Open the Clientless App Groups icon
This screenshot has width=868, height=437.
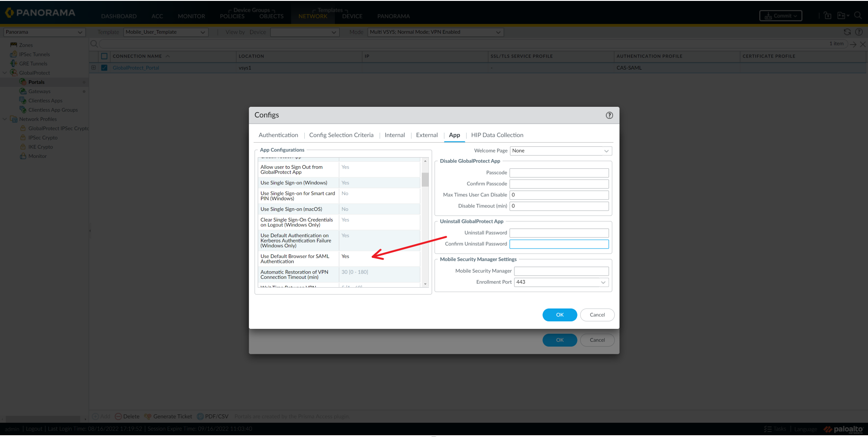click(x=23, y=110)
